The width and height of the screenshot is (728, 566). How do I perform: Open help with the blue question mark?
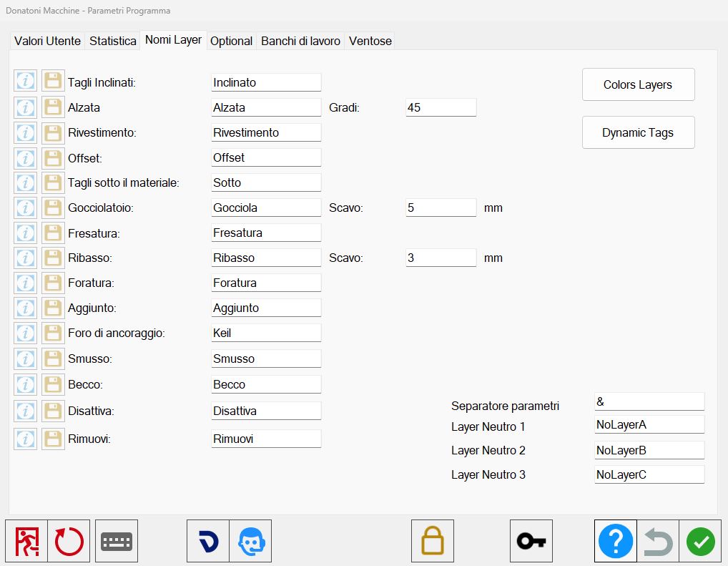point(616,541)
